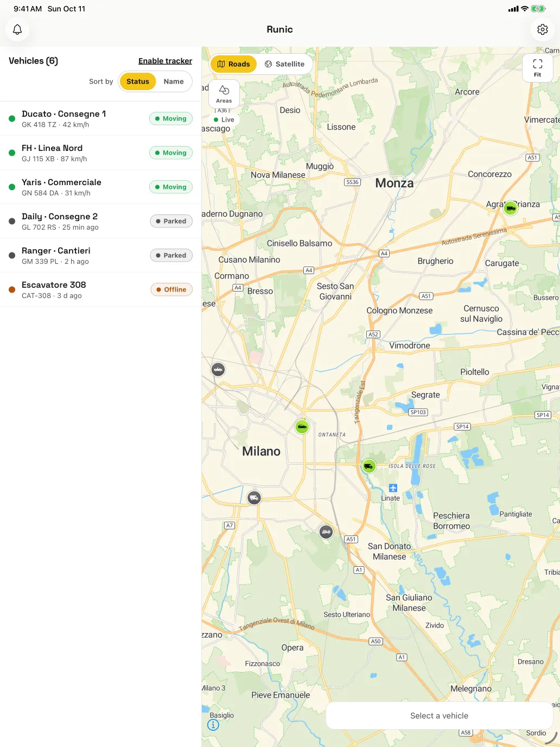
Task: Click Cinisello Balsamo map label
Action: click(x=300, y=243)
